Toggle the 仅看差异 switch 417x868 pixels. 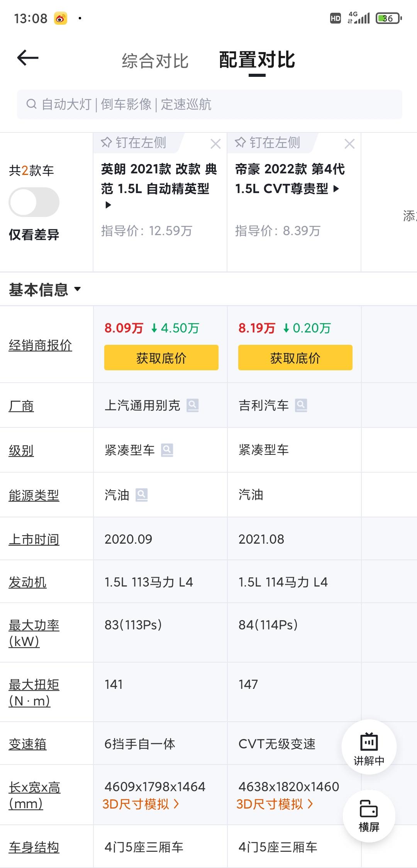pos(34,202)
